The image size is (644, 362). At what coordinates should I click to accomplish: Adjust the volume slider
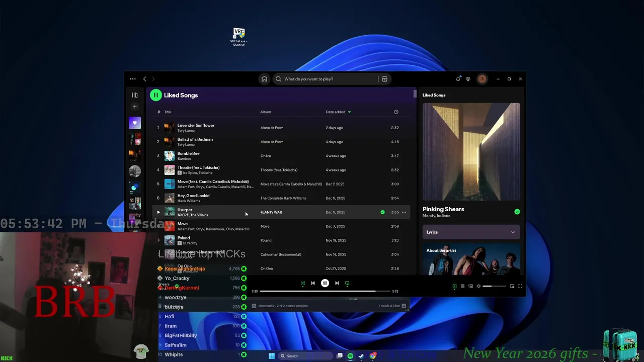click(495, 286)
